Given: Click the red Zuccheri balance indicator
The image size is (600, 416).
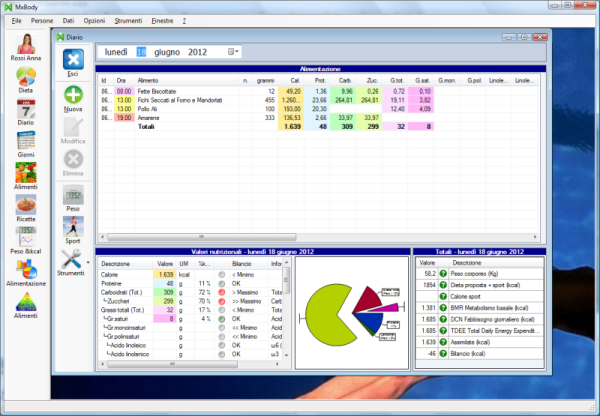Looking at the screenshot, I should point(222,301).
